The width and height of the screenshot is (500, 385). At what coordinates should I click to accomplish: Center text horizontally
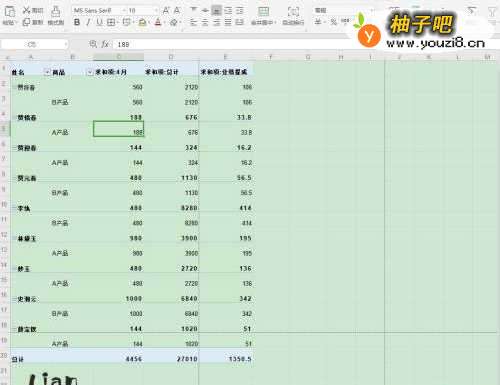(205, 22)
